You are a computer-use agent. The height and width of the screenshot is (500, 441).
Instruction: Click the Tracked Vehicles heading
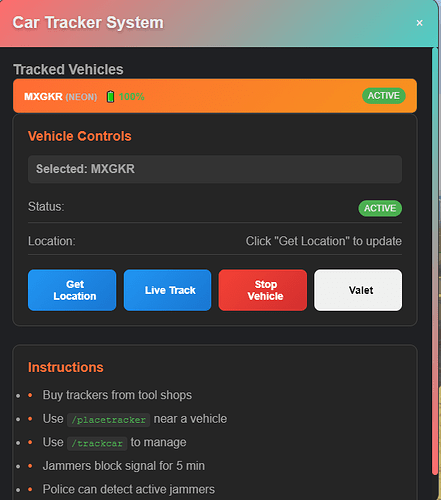[68, 69]
